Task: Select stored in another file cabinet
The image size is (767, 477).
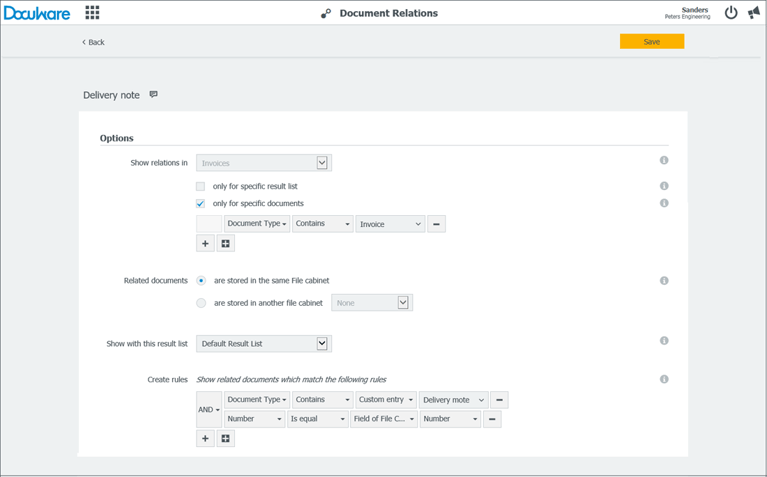Action: (201, 302)
